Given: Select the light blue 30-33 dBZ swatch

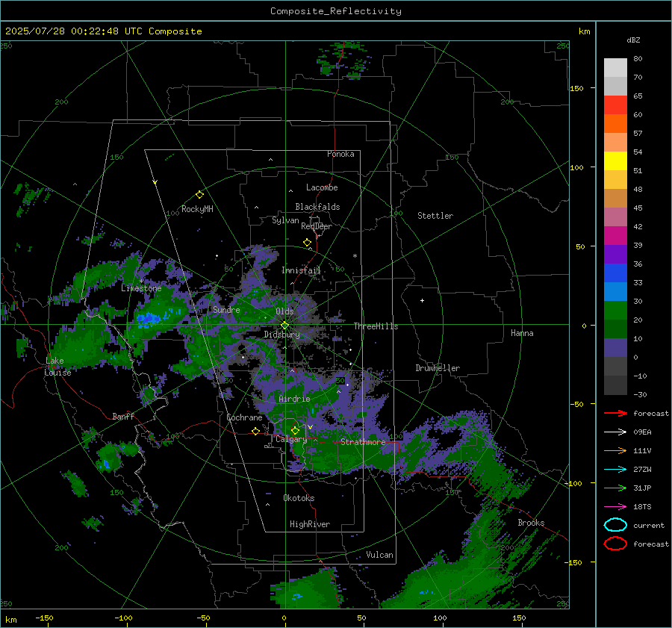Looking at the screenshot, I should (615, 291).
